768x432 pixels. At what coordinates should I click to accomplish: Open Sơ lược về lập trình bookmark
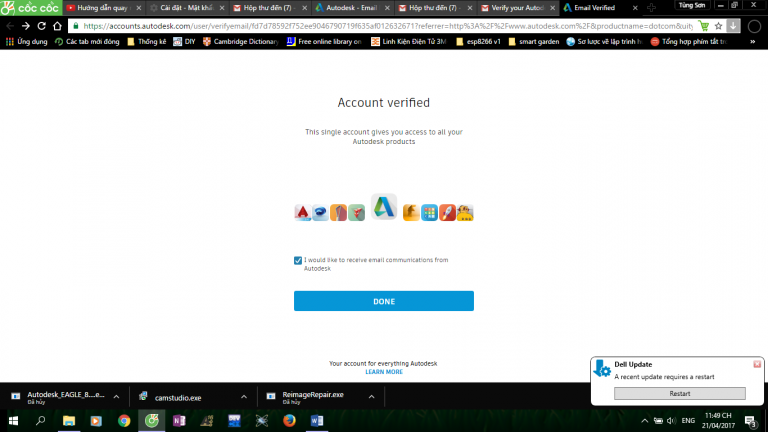[604, 42]
